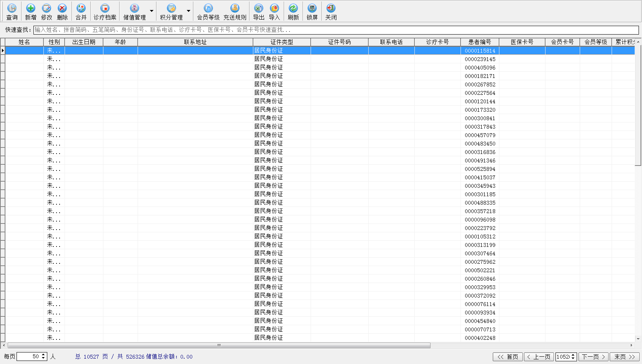Jump to the last page 末页
The height and width of the screenshot is (364, 642).
pyautogui.click(x=624, y=357)
